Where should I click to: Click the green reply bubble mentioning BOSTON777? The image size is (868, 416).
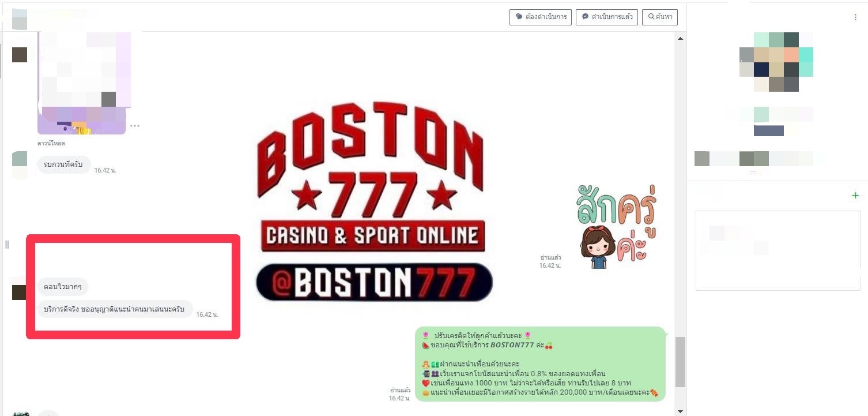(540, 364)
